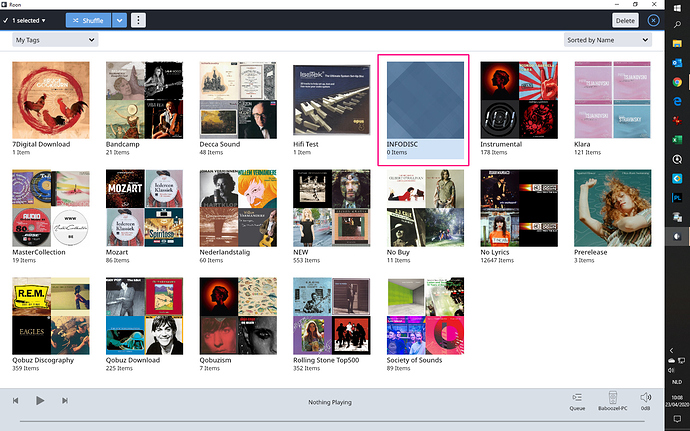Open the Bandcamp tag cover

pyautogui.click(x=144, y=100)
